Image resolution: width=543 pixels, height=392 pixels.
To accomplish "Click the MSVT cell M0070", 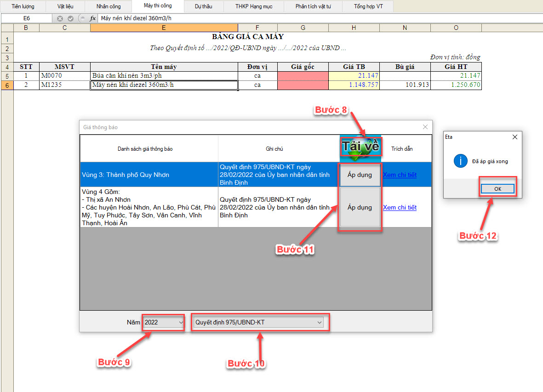I will 64,76.
